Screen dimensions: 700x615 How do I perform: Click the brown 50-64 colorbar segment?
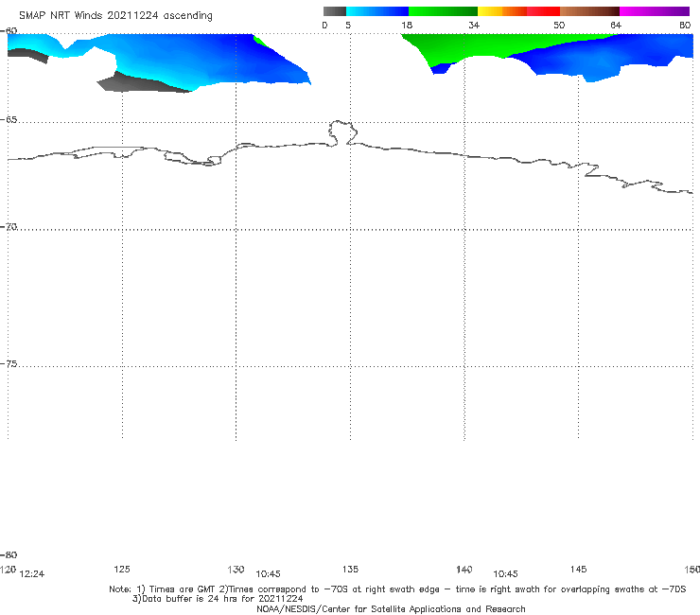pos(589,11)
